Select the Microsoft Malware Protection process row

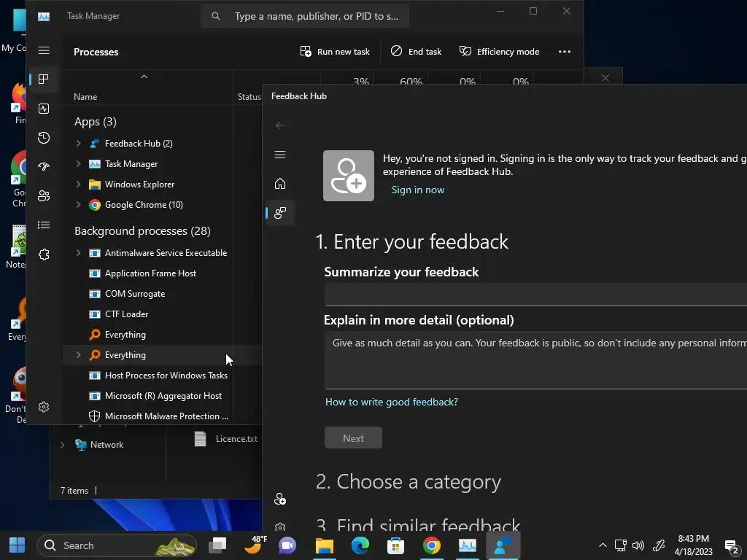[x=162, y=416]
